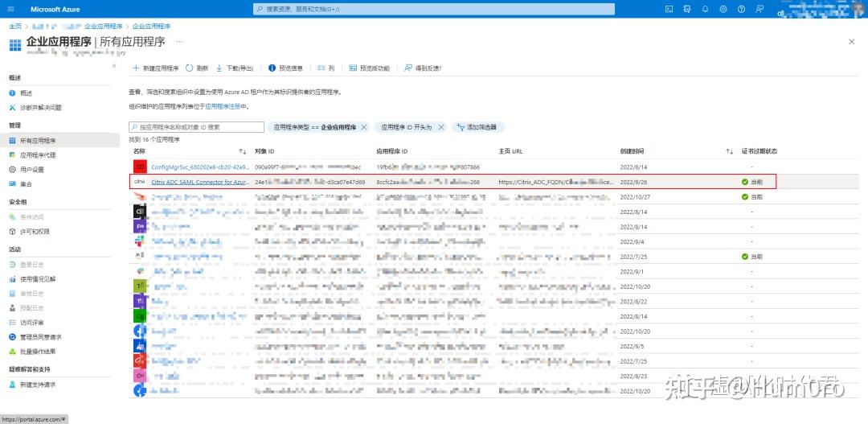Open the 列 column chooser
Viewport: 868px width, 424px height.
click(326, 68)
